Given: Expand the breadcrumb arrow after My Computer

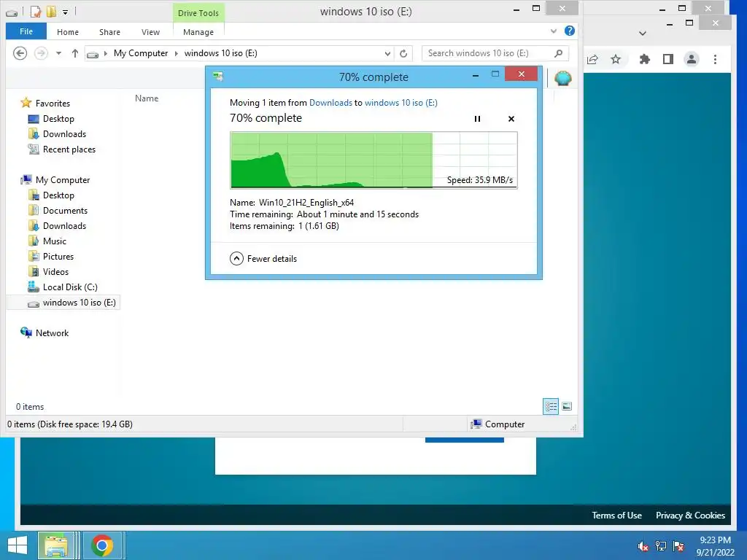Looking at the screenshot, I should 177,53.
